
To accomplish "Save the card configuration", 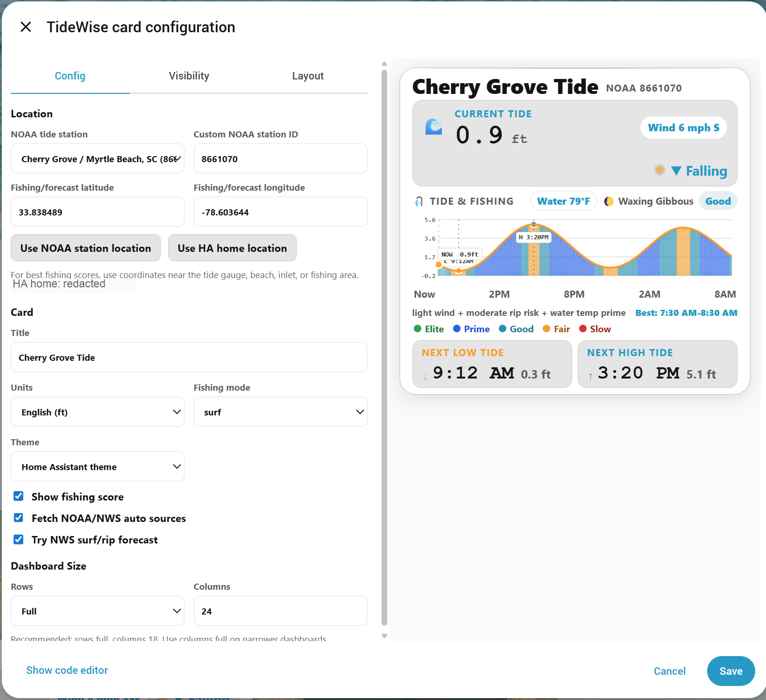I will pyautogui.click(x=731, y=671).
